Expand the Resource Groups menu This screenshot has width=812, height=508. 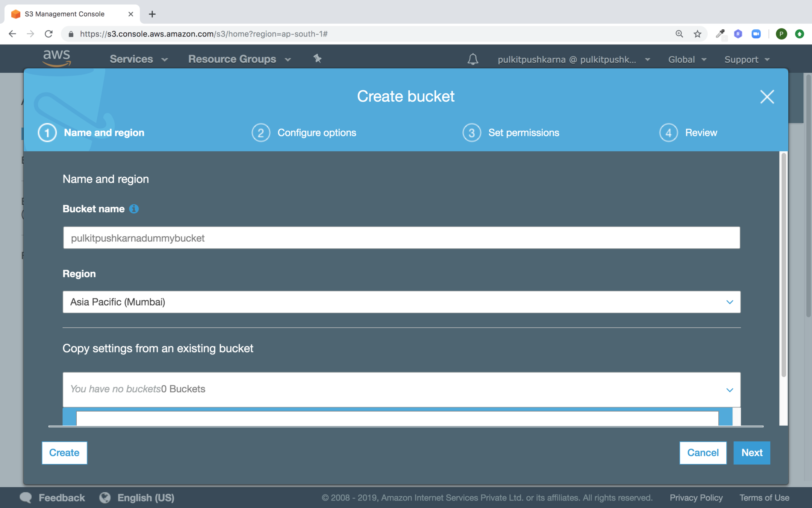[239, 59]
